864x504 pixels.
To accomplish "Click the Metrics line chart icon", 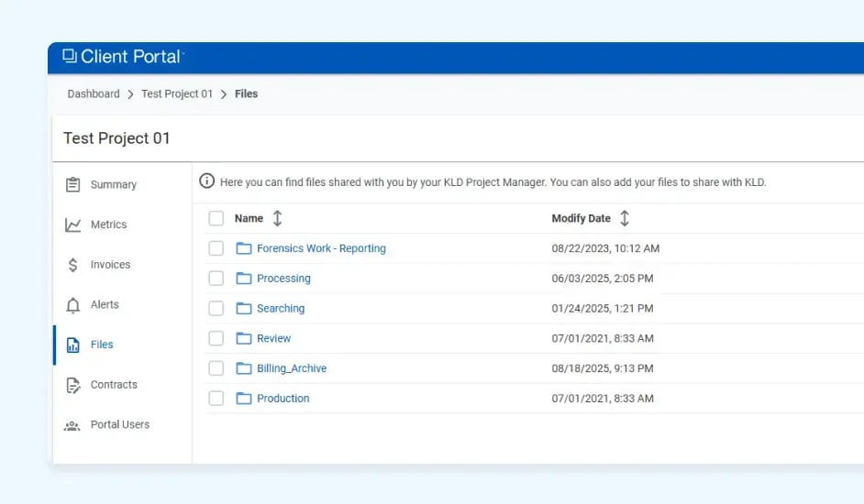I will 73,225.
